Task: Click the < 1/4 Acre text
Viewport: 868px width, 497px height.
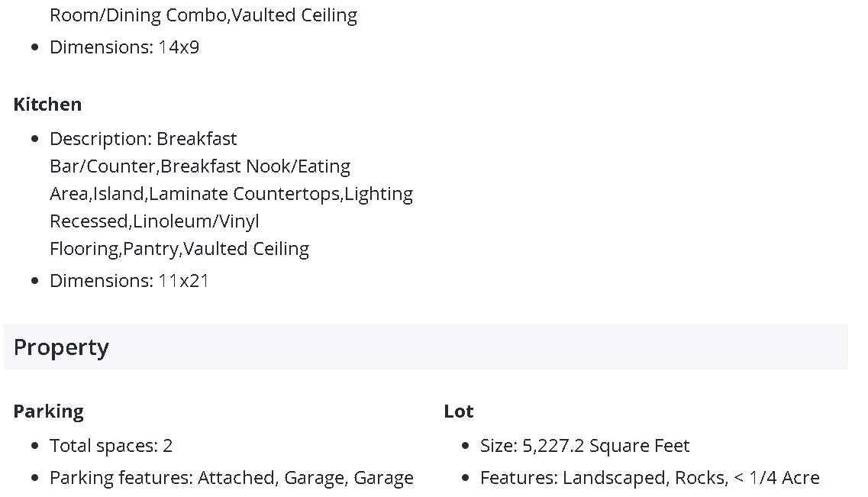Action: pyautogui.click(x=776, y=477)
